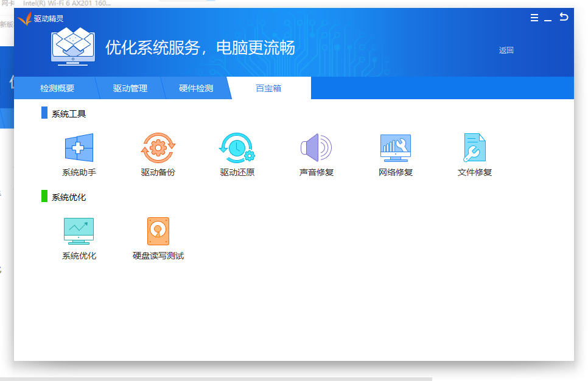Viewport: 588px width, 381px height.
Task: Minimize the 驱动精灵 window
Action: coord(548,19)
